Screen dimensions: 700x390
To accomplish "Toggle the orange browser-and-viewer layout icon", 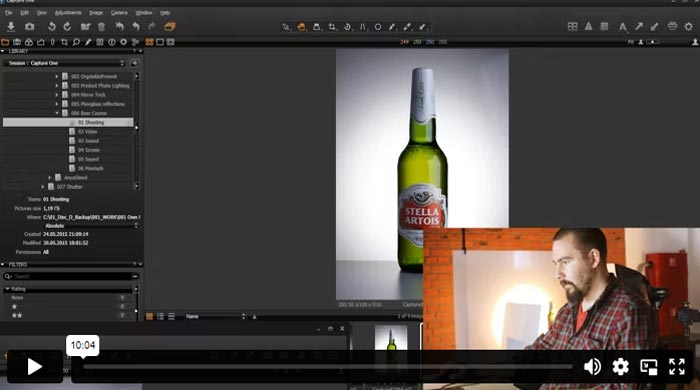I will [x=149, y=42].
